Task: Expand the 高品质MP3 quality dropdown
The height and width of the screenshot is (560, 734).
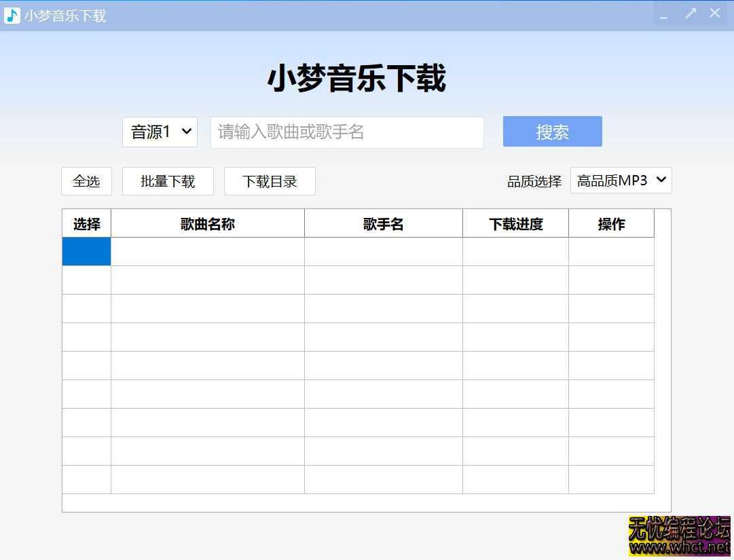Action: point(621,181)
